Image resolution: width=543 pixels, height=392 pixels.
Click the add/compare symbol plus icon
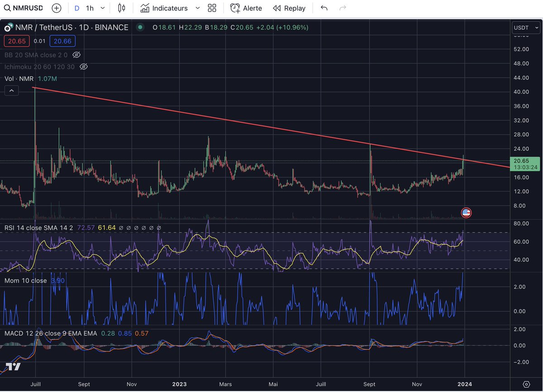[56, 8]
